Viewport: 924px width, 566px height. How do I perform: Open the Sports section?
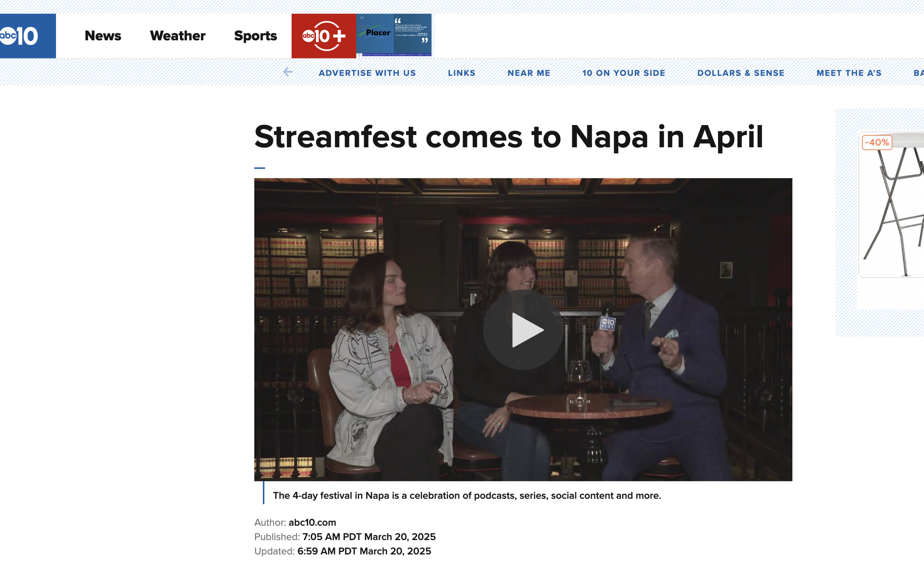255,36
